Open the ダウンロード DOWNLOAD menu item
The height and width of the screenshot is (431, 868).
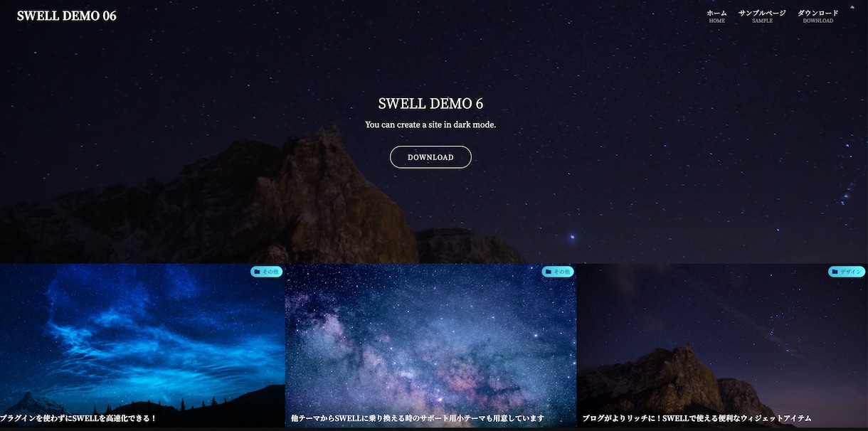point(818,16)
